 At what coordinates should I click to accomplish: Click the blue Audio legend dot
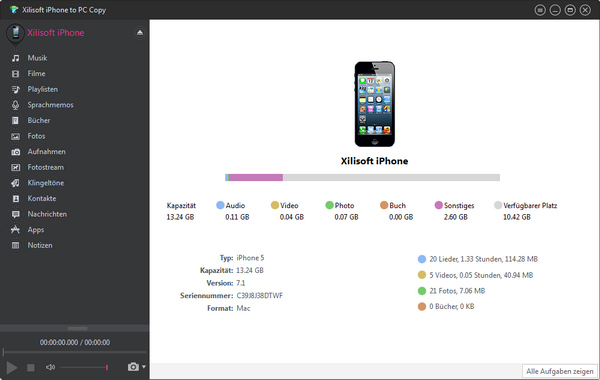pos(220,205)
